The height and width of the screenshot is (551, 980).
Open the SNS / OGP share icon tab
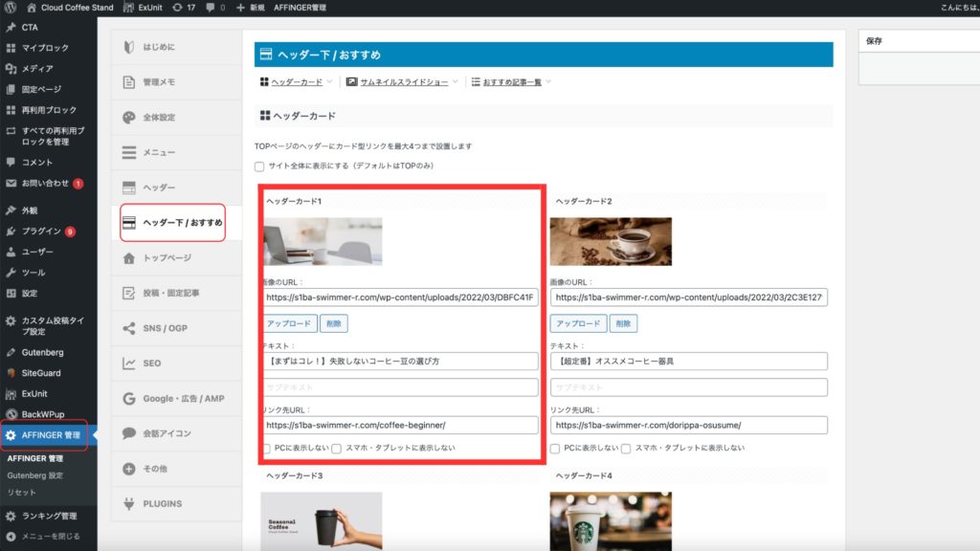click(129, 328)
